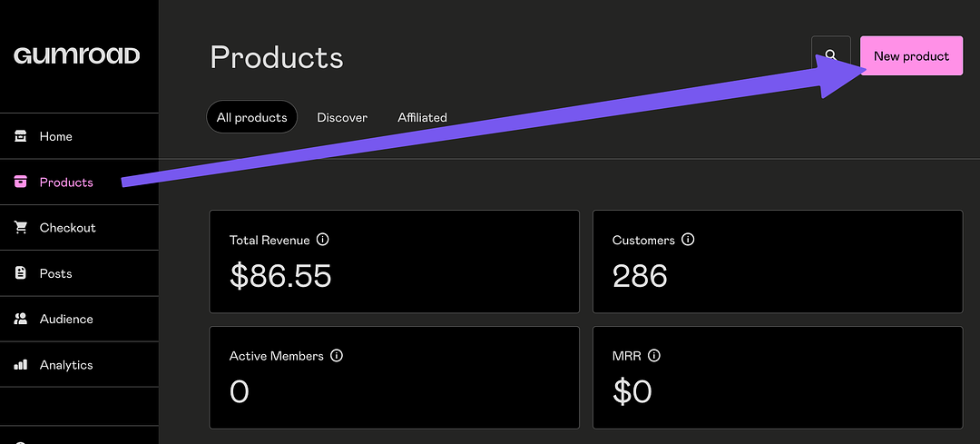This screenshot has height=444, width=980.
Task: Click the Checkout shopping cart icon
Action: tap(21, 228)
